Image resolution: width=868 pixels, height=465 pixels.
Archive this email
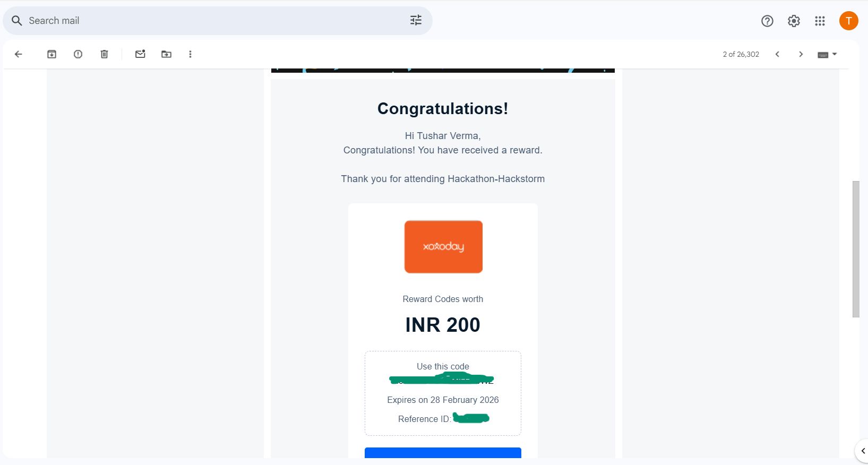pyautogui.click(x=51, y=54)
